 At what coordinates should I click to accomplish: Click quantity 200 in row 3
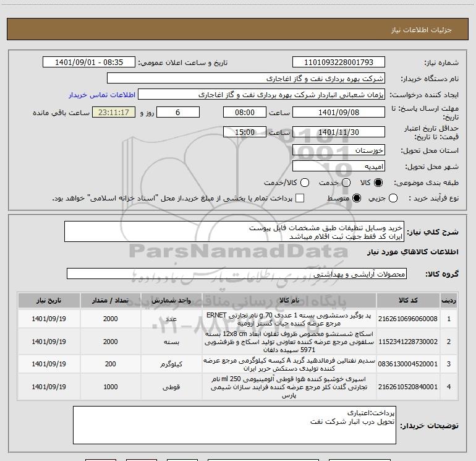pyautogui.click(x=110, y=364)
